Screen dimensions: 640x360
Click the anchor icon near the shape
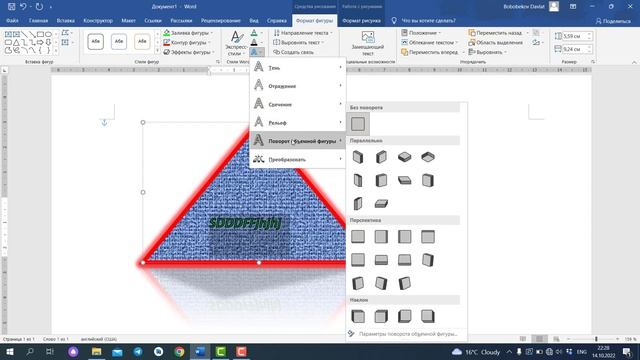tap(104, 122)
